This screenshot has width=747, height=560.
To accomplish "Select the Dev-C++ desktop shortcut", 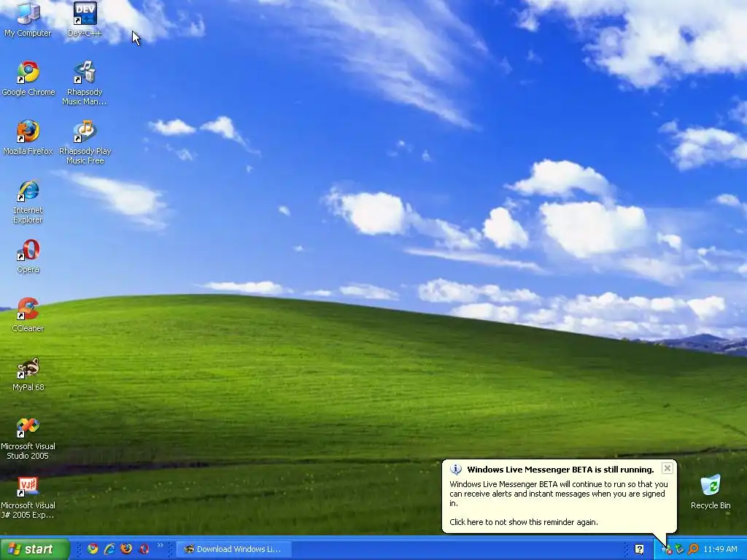I will coord(85,20).
